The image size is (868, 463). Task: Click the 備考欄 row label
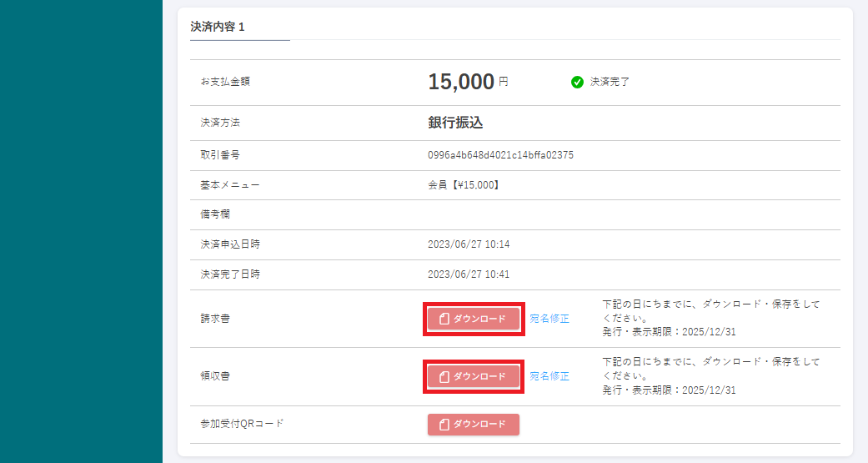click(x=215, y=214)
